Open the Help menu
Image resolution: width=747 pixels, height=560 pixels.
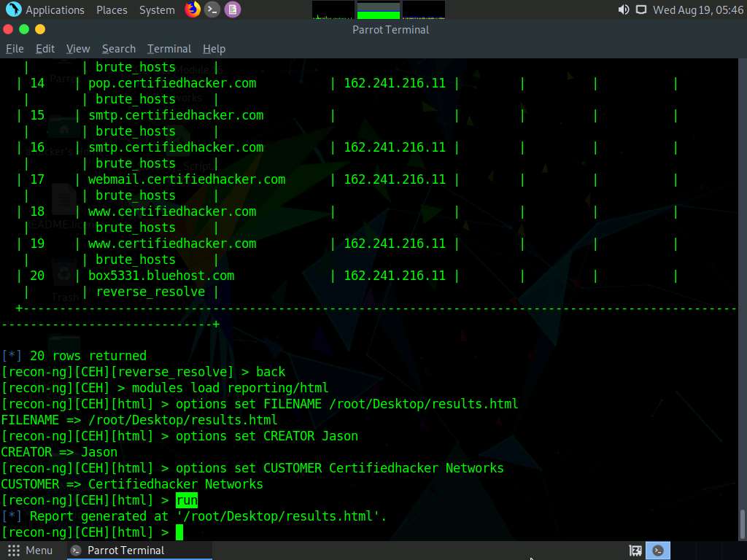(214, 49)
